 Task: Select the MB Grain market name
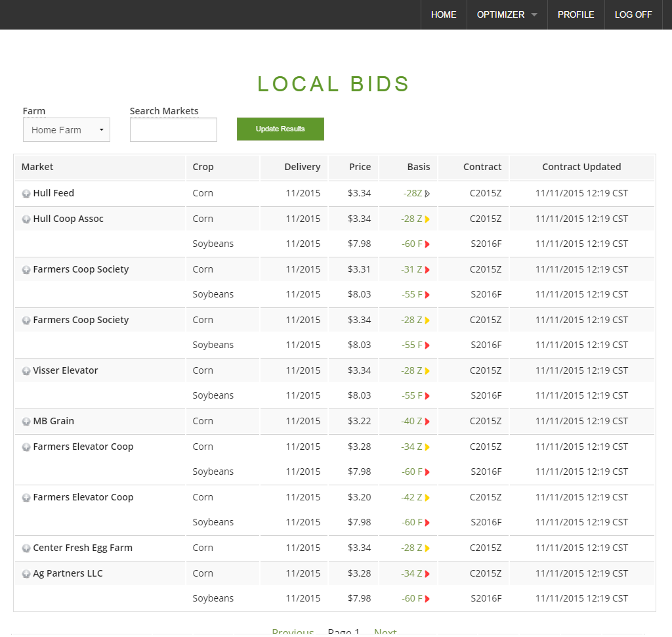click(x=54, y=421)
